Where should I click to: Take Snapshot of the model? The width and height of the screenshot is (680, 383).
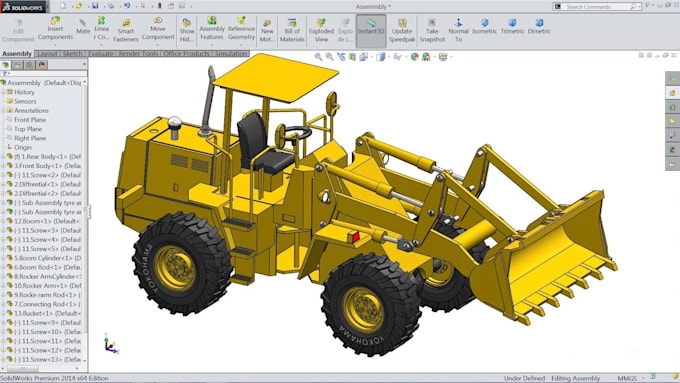coord(432,30)
